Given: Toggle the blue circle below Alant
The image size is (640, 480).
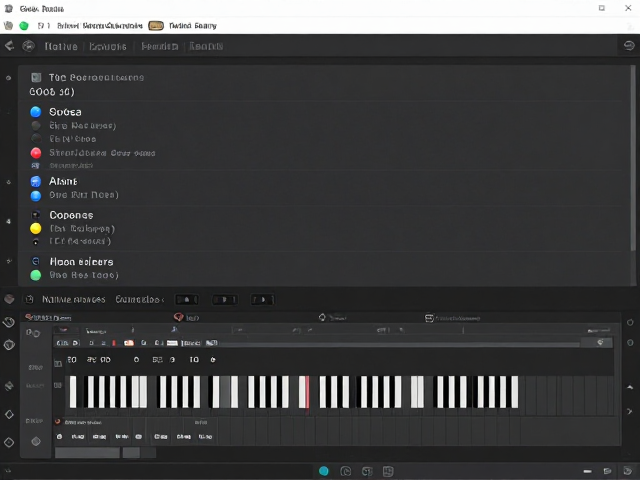Looking at the screenshot, I should click(x=36, y=196).
